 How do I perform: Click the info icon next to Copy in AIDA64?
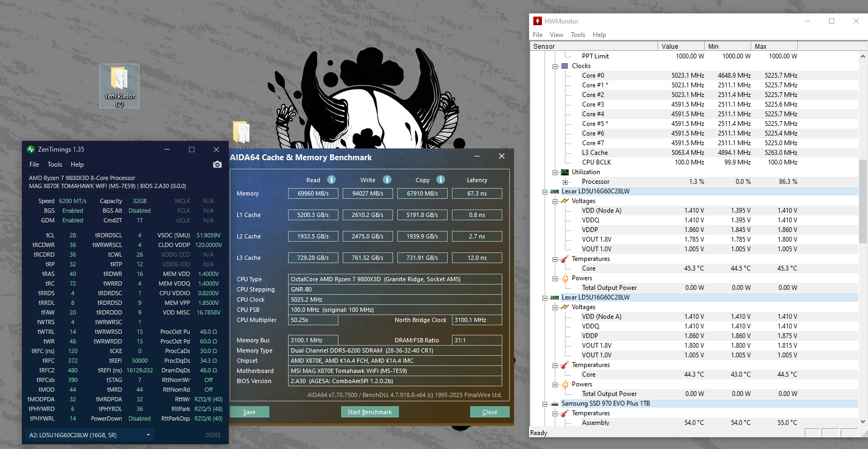tap(441, 179)
